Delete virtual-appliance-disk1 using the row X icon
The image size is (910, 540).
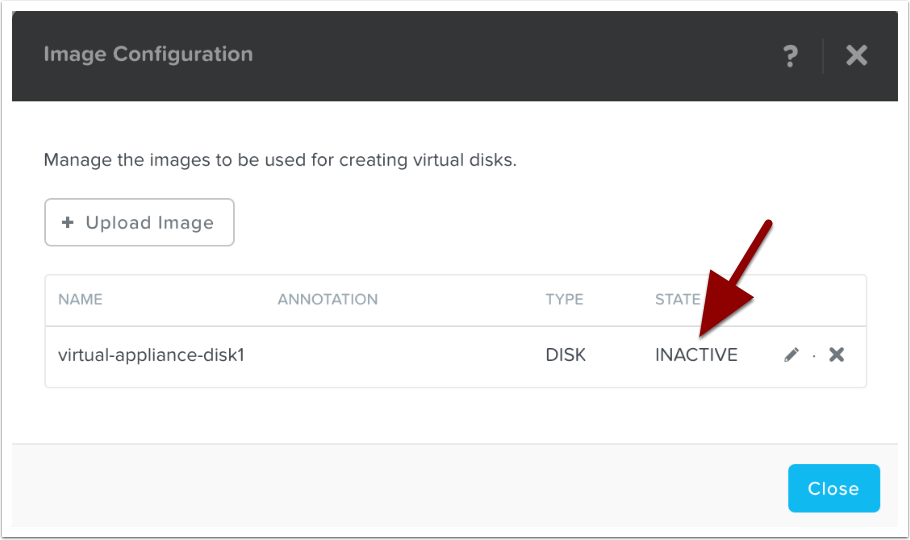[x=837, y=354]
